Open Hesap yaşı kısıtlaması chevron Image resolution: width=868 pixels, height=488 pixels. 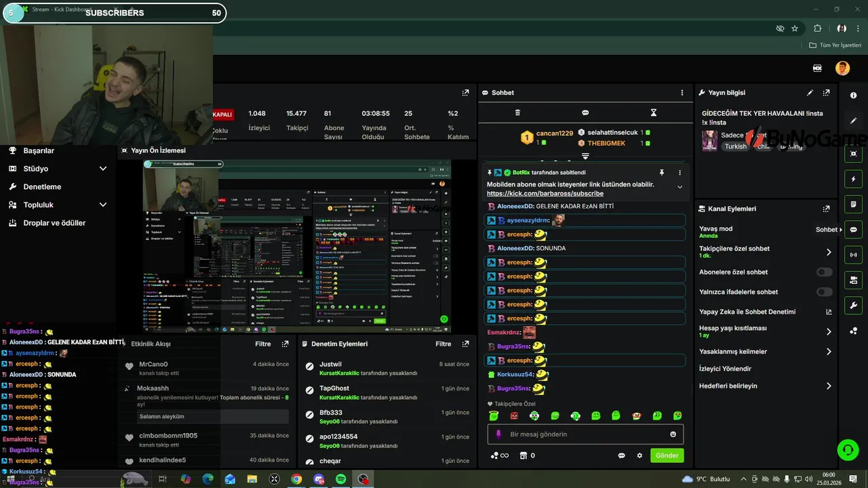[x=829, y=331]
